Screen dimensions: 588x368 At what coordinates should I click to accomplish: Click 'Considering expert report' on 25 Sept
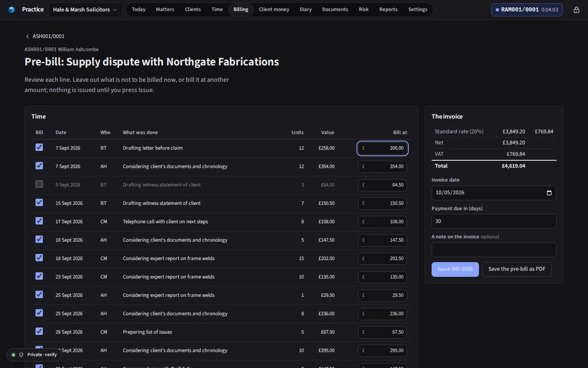click(169, 295)
